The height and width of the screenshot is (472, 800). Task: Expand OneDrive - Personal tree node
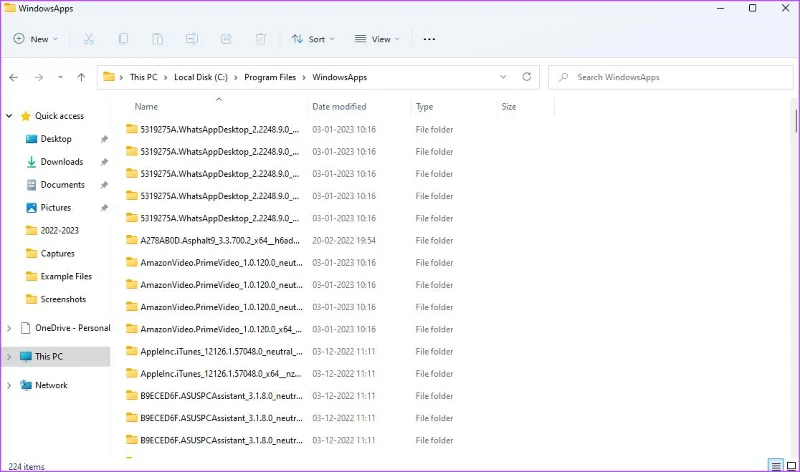tap(9, 328)
